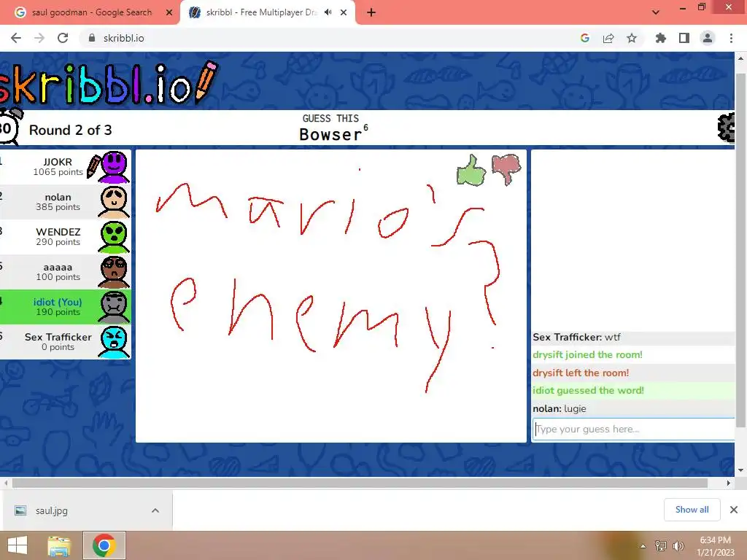Click the 'nolan: lugie' chat message
The height and width of the screenshot is (560, 747).
point(560,408)
